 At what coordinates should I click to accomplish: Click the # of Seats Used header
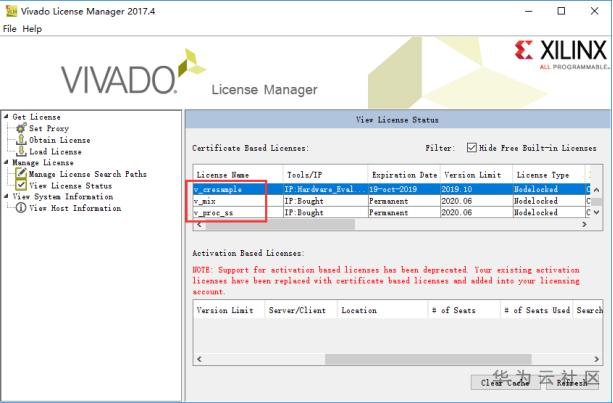tap(536, 310)
